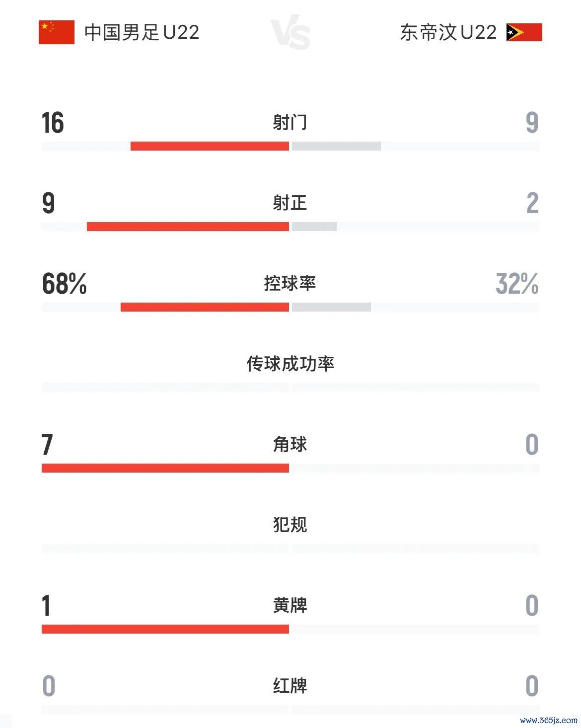This screenshot has height=728, width=581.
Task: Select the 射正 stat label
Action: coord(290,203)
